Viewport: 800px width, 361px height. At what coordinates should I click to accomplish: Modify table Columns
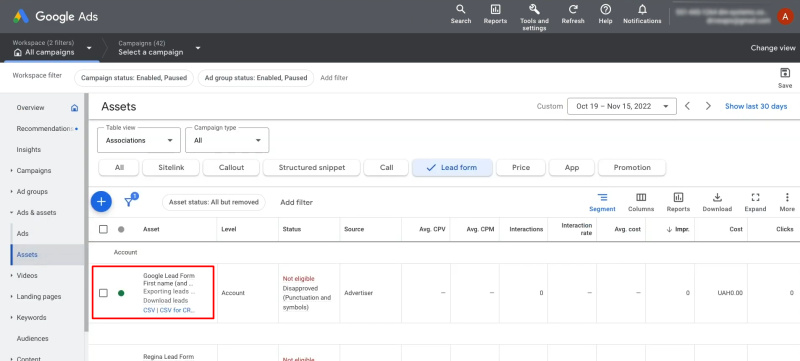(x=641, y=202)
